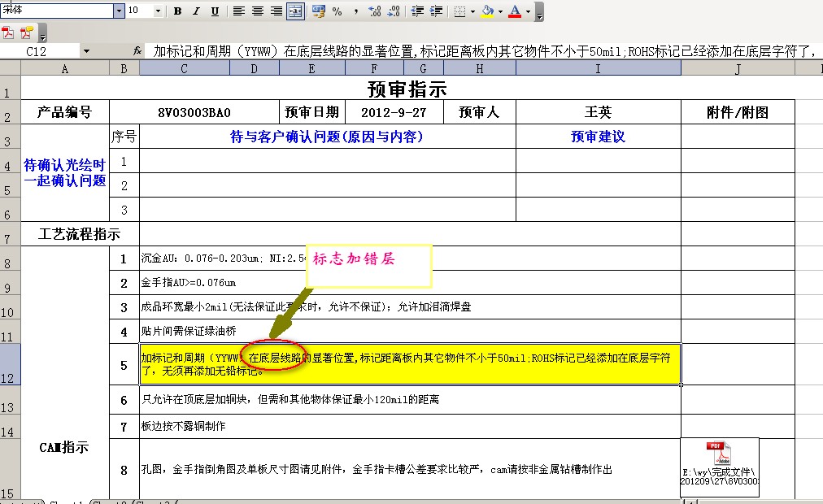This screenshot has height=504, width=823.
Task: Open fill color dropdown arrow
Action: point(499,11)
